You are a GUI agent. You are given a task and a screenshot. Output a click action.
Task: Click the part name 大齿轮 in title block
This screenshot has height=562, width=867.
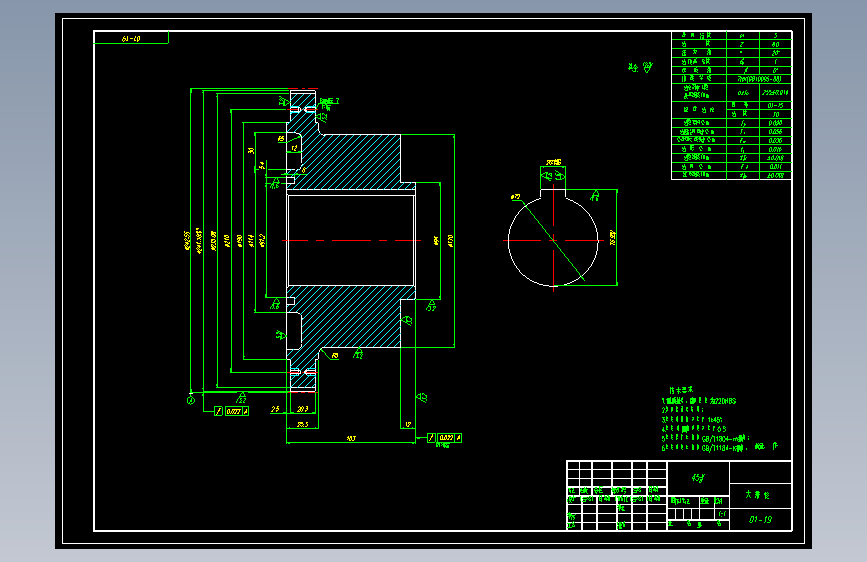tap(758, 495)
